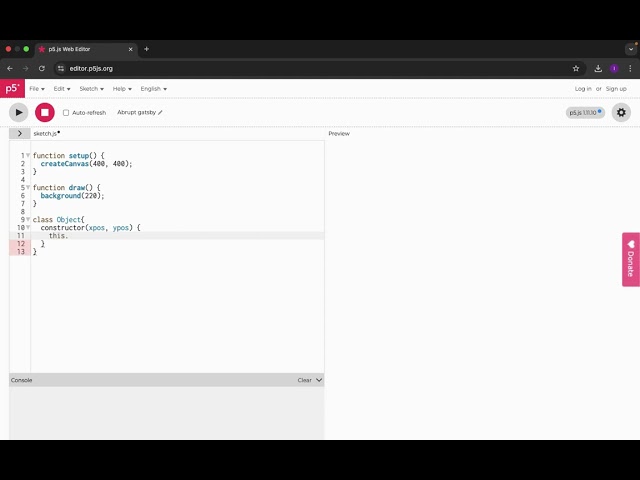Edit sketch name with pencil icon

160,112
